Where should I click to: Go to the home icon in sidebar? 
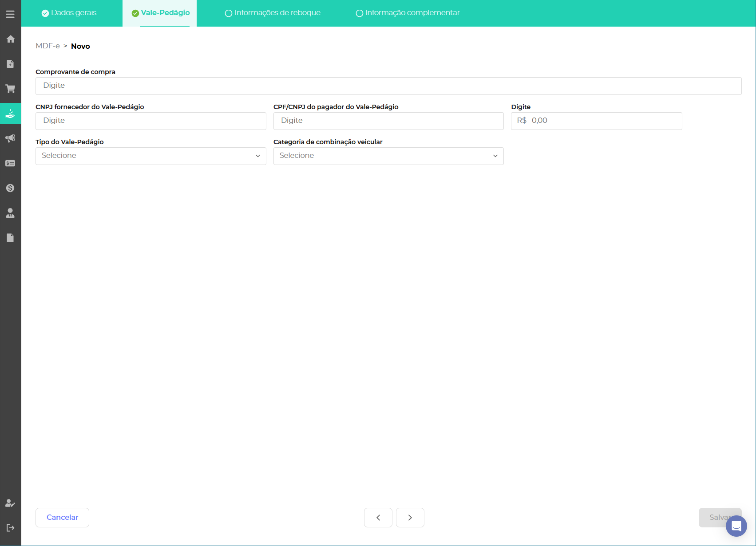pyautogui.click(x=10, y=39)
